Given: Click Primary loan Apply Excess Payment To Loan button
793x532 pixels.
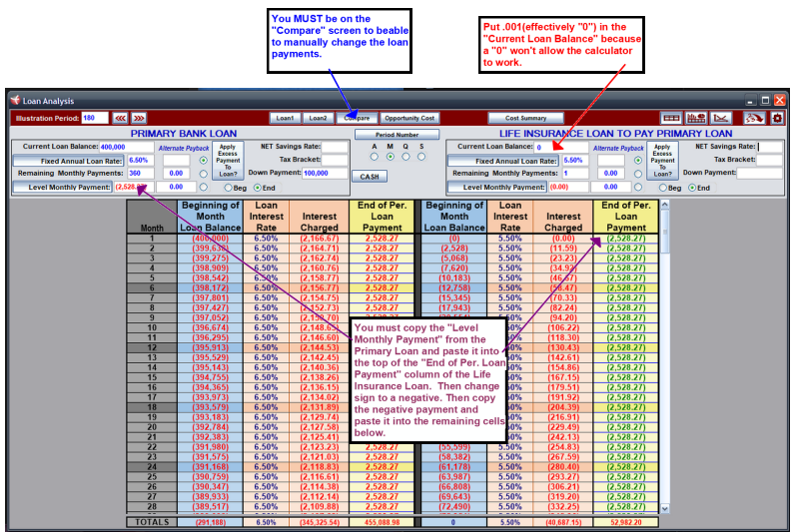Looking at the screenshot, I should pos(228,160).
